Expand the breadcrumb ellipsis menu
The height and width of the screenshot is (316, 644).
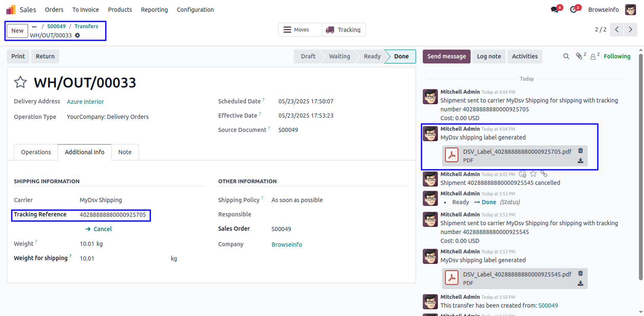pos(34,26)
